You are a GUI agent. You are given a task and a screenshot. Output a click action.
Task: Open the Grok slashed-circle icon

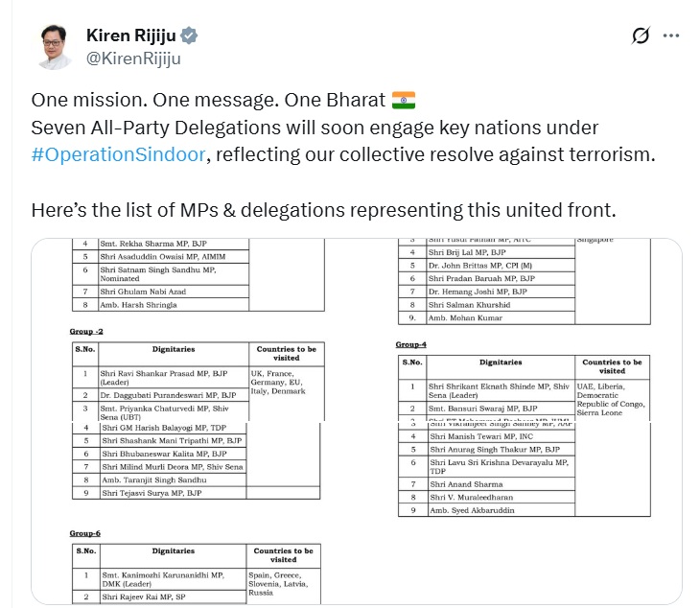pos(641,35)
